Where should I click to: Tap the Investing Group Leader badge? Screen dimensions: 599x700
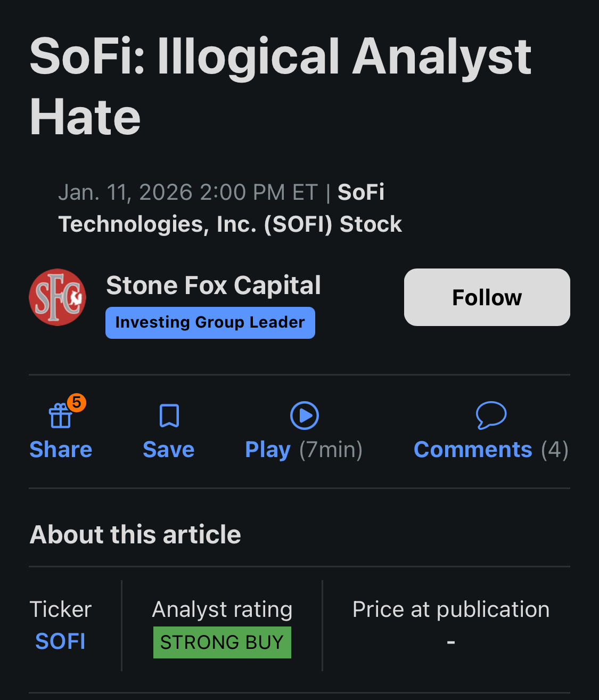tap(210, 323)
